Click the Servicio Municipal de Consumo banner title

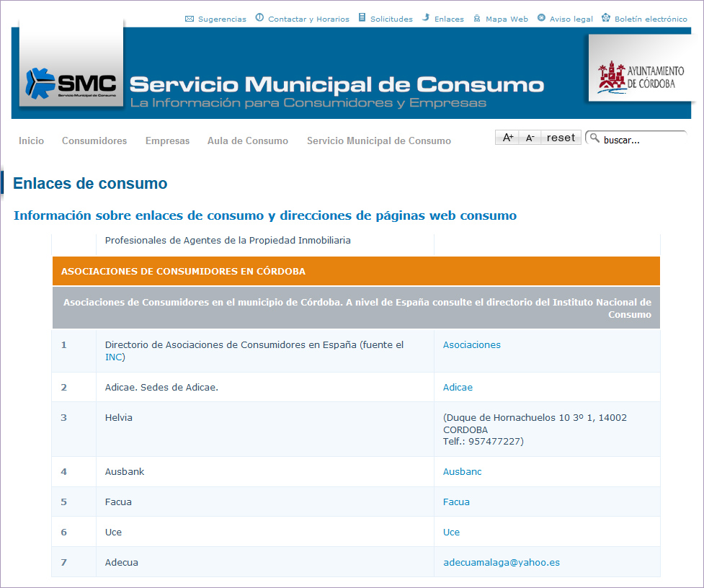pos(337,84)
